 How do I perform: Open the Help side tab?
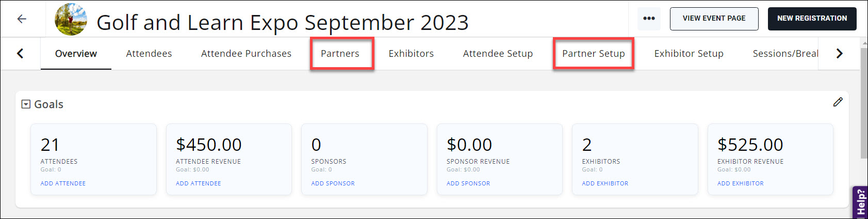861,202
